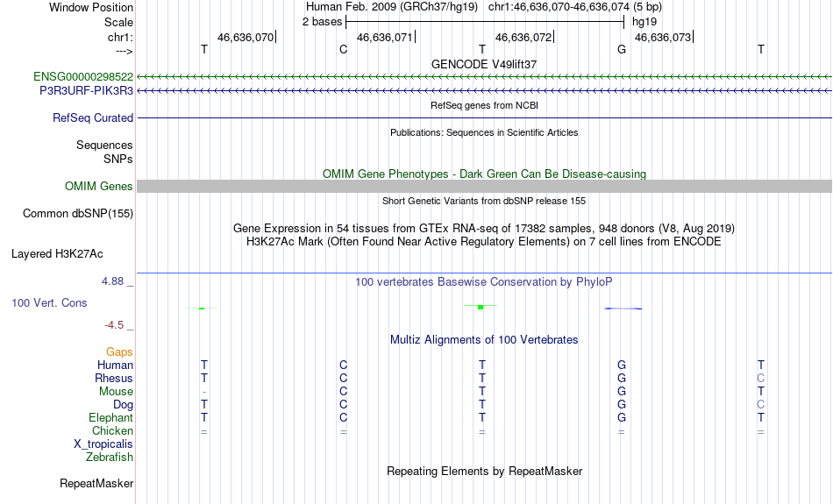Open Multiz Alignments of 100 Vertebrates title

pos(484,340)
